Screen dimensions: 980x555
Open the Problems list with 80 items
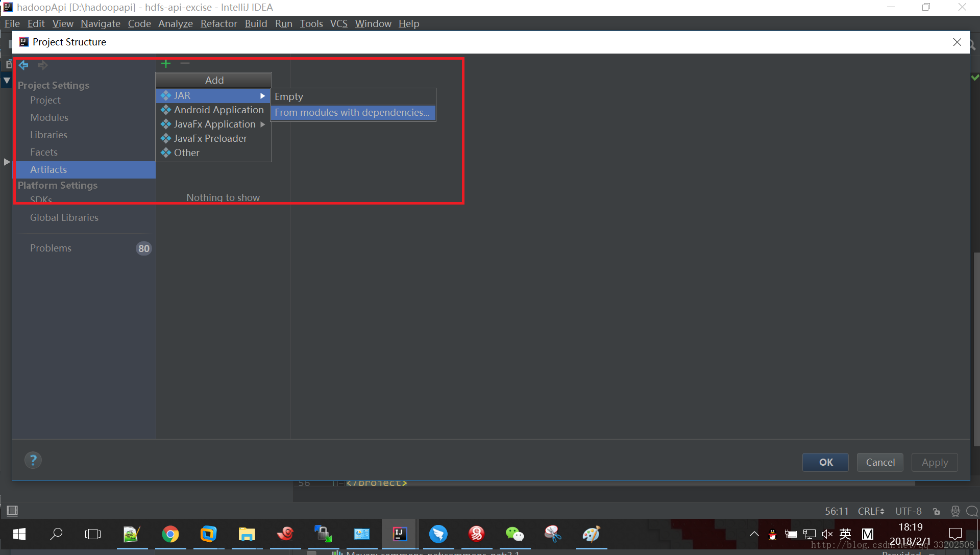[51, 248]
